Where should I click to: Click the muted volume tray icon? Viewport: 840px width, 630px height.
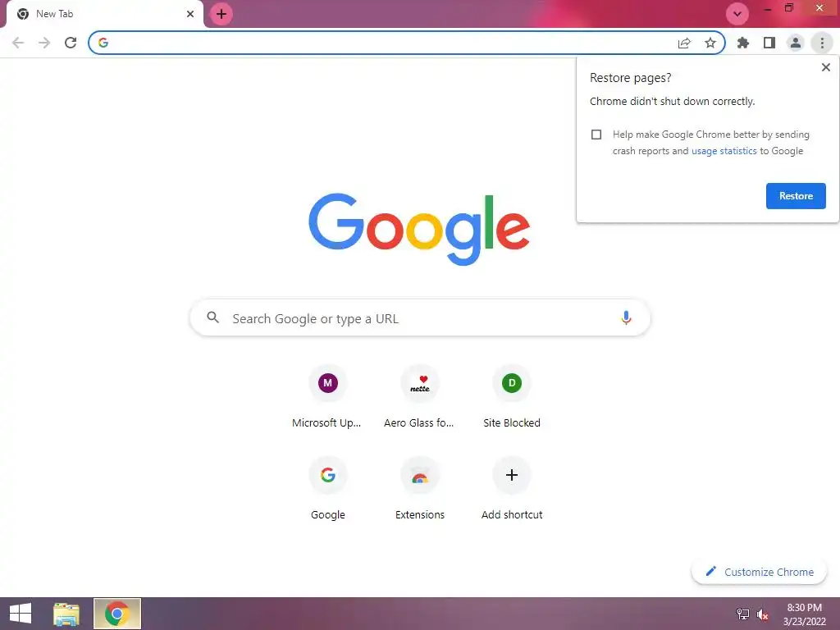(762, 614)
